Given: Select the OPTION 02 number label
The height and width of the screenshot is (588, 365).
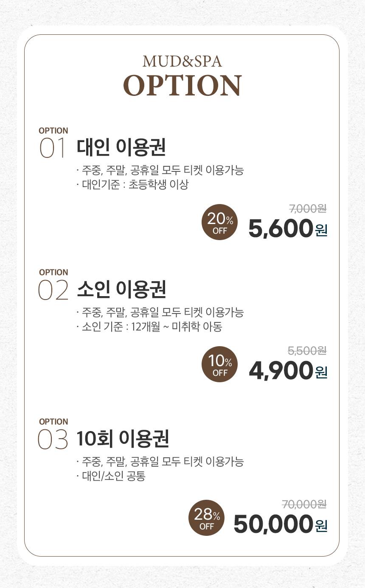Looking at the screenshot, I should pyautogui.click(x=53, y=285).
